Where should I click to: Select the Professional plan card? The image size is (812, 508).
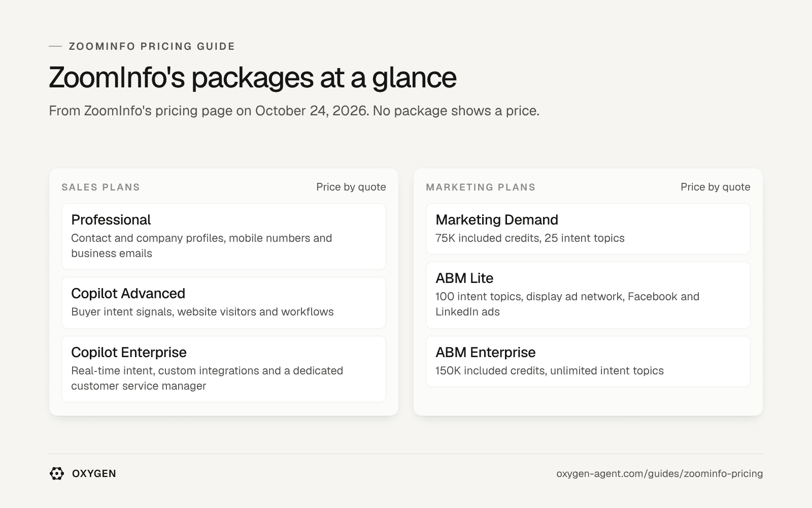click(224, 237)
